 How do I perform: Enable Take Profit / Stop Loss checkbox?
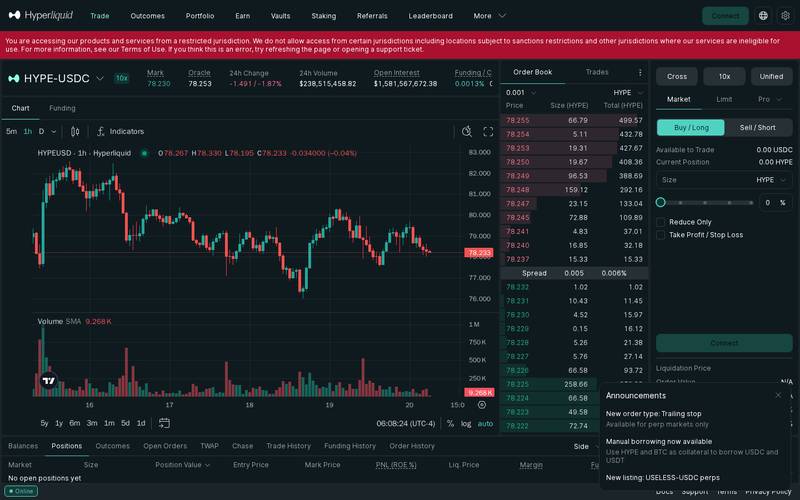coord(661,235)
